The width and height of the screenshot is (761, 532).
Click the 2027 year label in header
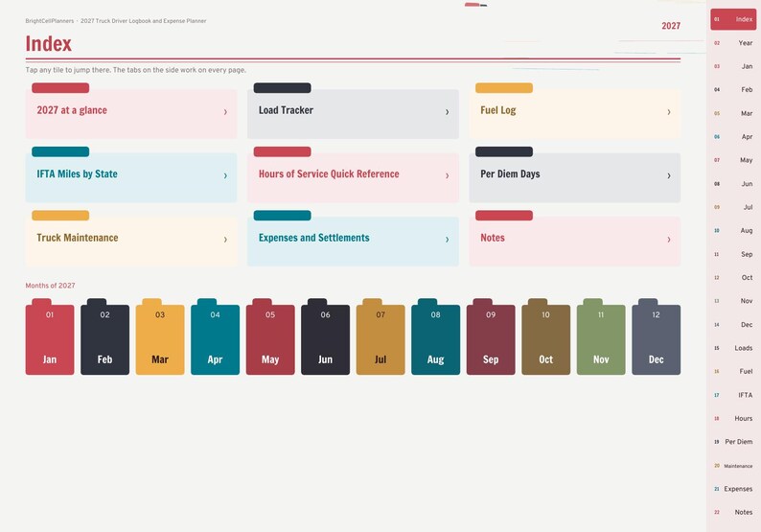point(671,26)
